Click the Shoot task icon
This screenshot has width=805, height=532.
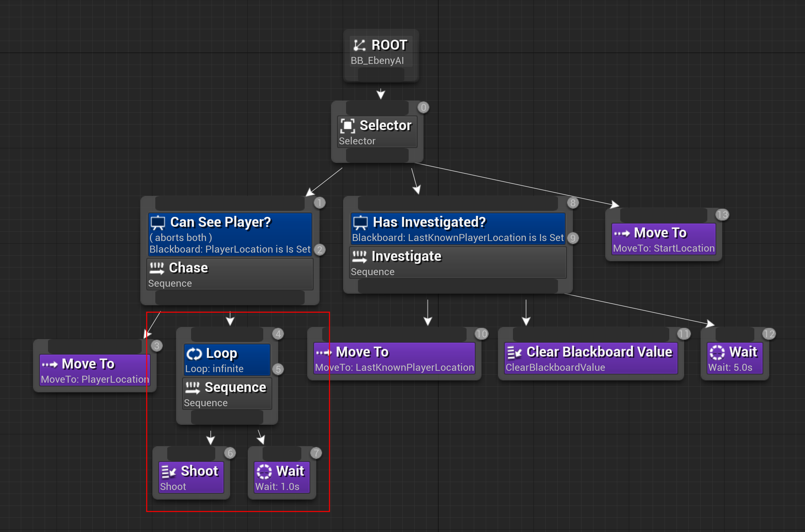pos(168,472)
